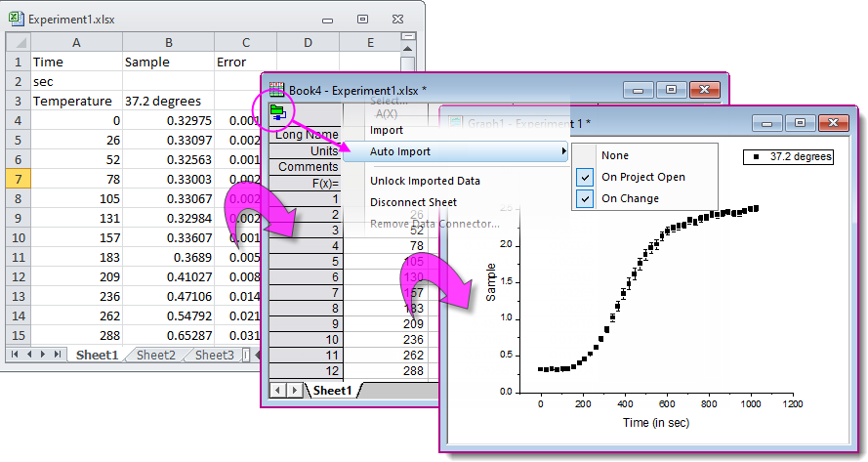Click the Time (in sec) axis title
Screen dimensions: 868x462
coord(656,423)
